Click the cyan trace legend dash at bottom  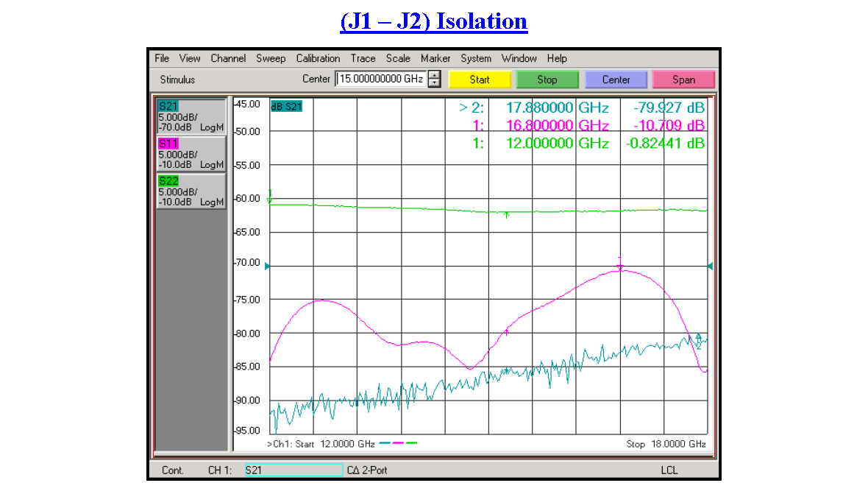[x=385, y=442]
